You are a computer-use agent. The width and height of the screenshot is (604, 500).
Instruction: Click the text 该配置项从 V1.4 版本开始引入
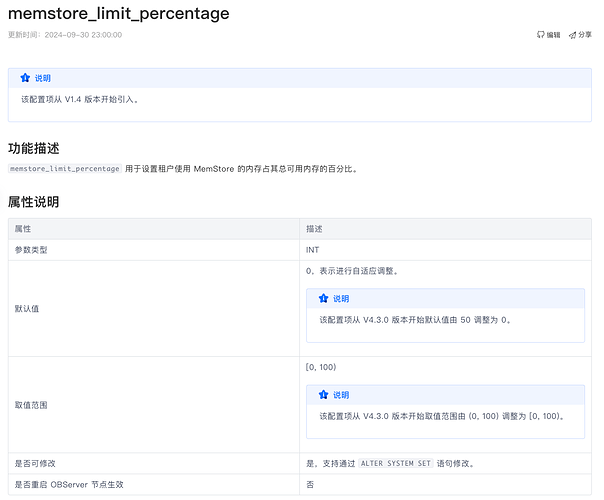point(79,99)
